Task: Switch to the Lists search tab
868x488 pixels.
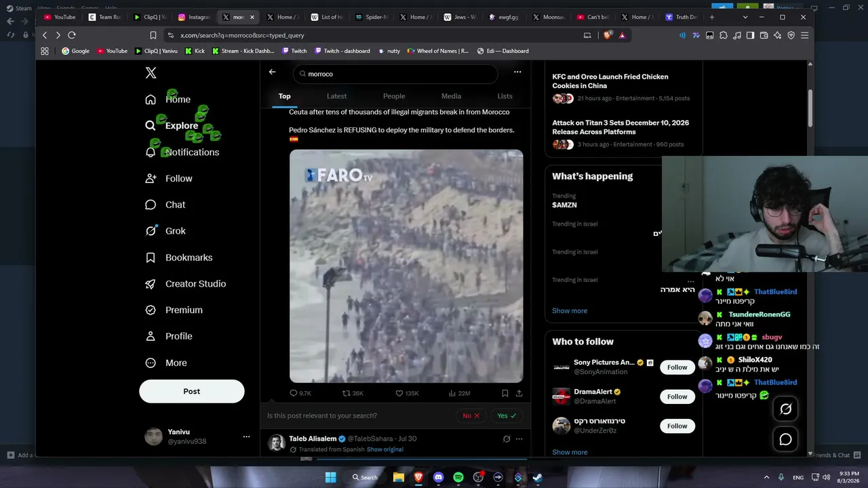Action: (x=505, y=96)
